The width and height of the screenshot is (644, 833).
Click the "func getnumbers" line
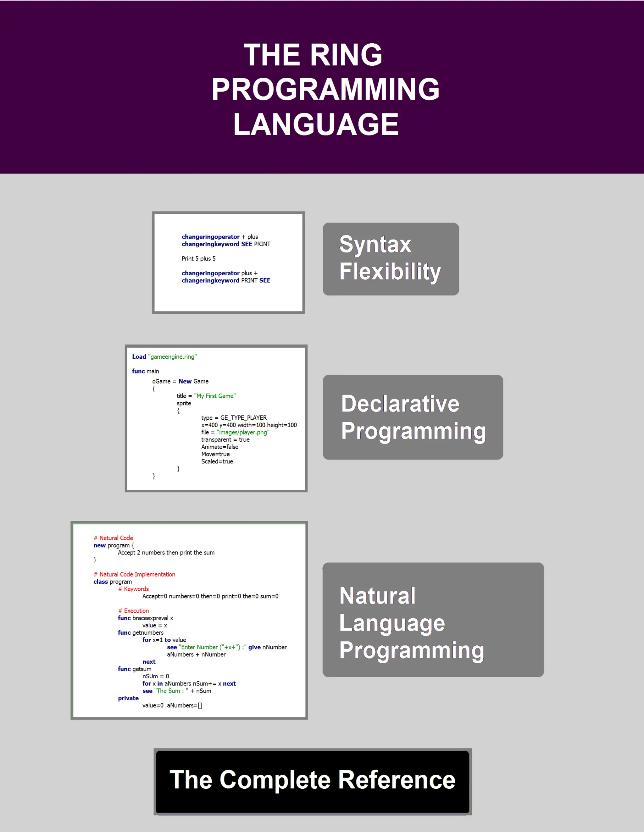pos(140,632)
